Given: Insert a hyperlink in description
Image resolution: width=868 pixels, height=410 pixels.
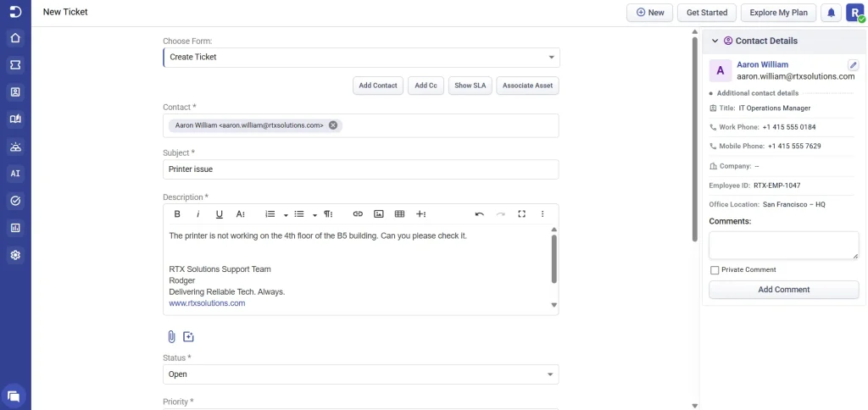Looking at the screenshot, I should point(358,214).
